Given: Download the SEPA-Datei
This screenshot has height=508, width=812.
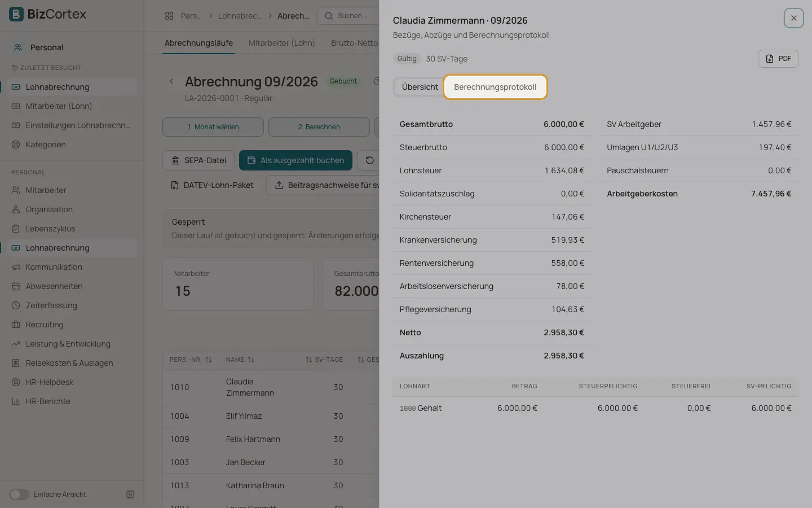Looking at the screenshot, I should (198, 160).
